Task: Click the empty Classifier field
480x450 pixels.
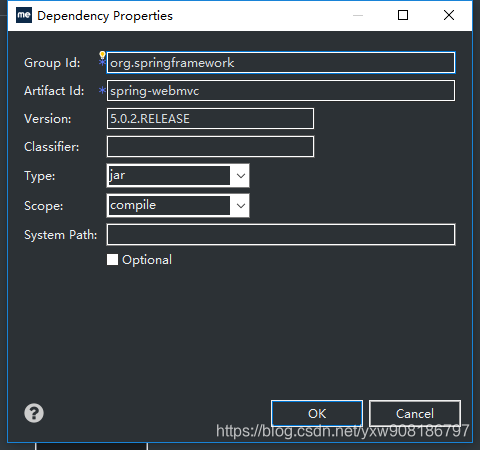Action: (x=210, y=147)
